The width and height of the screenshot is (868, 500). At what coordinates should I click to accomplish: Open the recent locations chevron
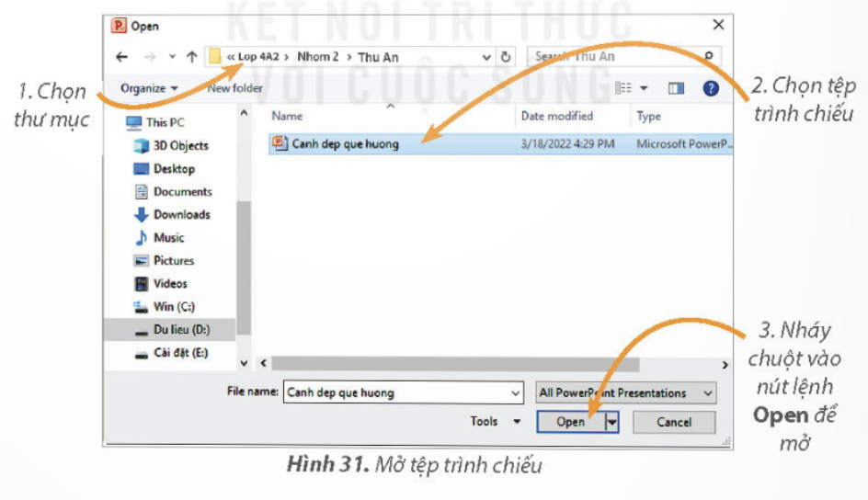172,56
